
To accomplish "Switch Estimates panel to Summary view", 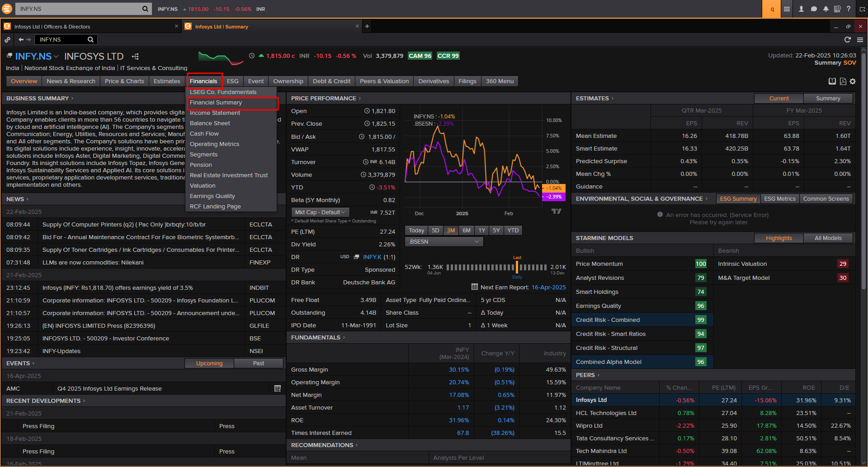I will pos(828,99).
